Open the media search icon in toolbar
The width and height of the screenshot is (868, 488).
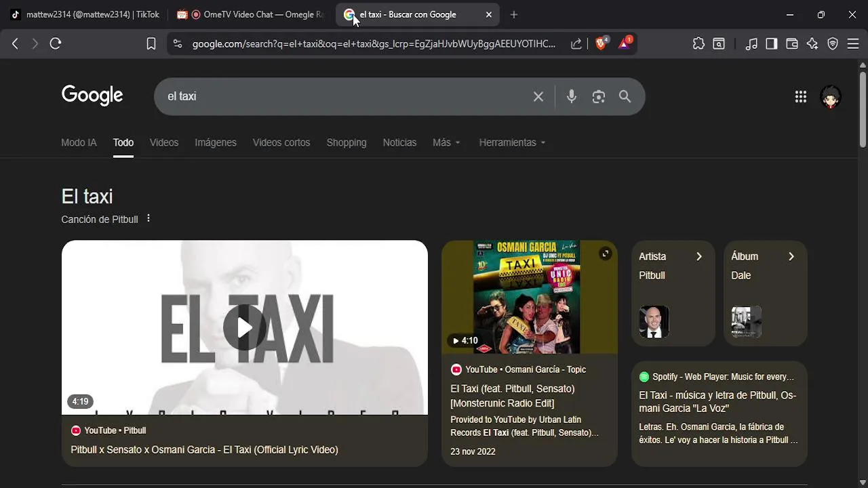719,43
